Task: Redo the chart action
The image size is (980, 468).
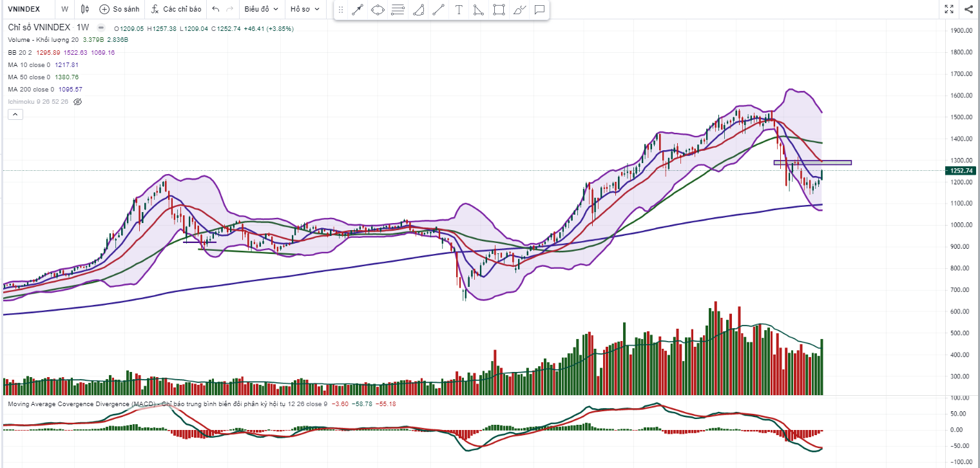Action: 229,9
